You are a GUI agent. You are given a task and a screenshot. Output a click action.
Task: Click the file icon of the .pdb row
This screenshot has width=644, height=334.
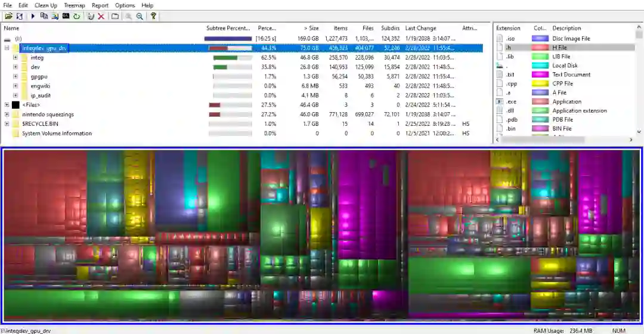click(x=500, y=119)
